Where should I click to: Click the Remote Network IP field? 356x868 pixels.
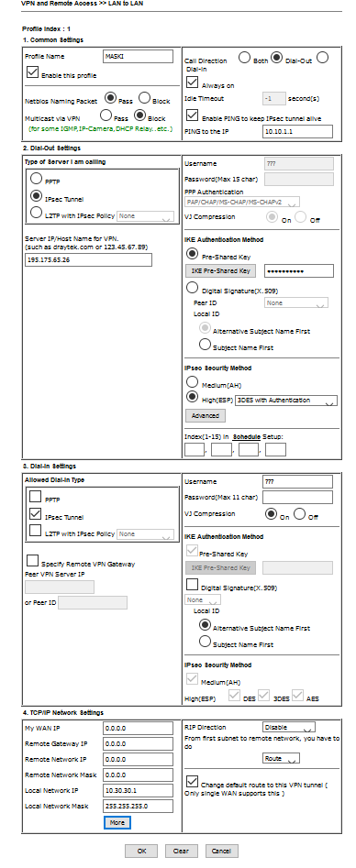tap(138, 760)
